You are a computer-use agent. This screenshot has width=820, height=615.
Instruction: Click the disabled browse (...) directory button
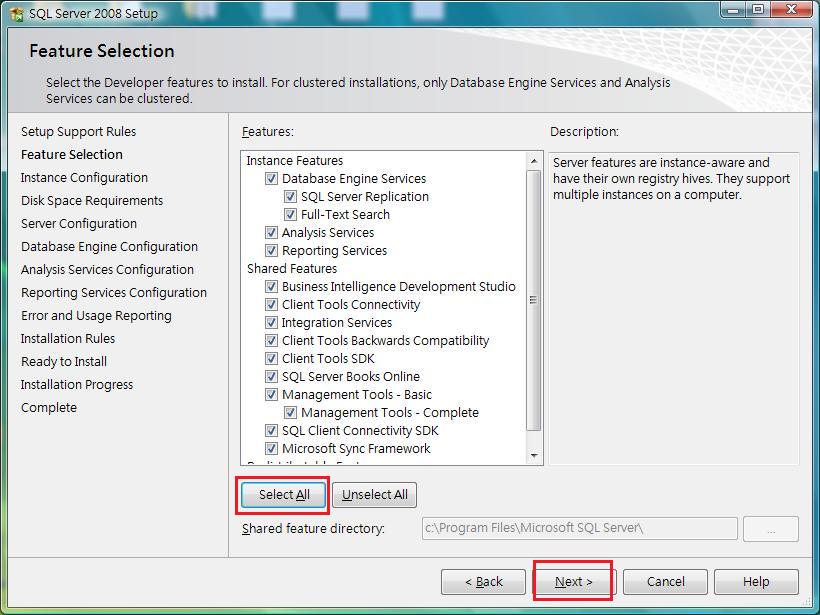(771, 529)
